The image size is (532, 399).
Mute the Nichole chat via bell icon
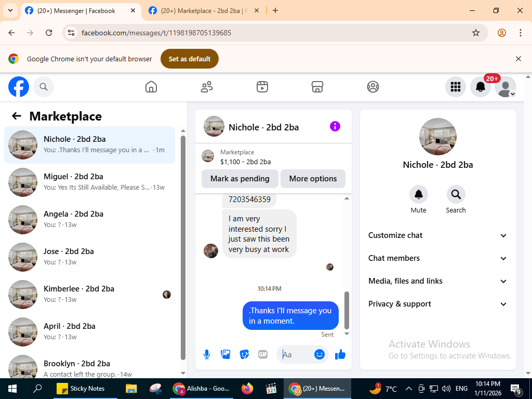(x=418, y=194)
